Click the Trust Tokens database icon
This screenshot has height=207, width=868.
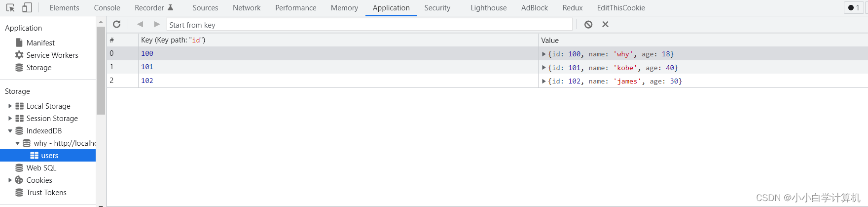[19, 192]
